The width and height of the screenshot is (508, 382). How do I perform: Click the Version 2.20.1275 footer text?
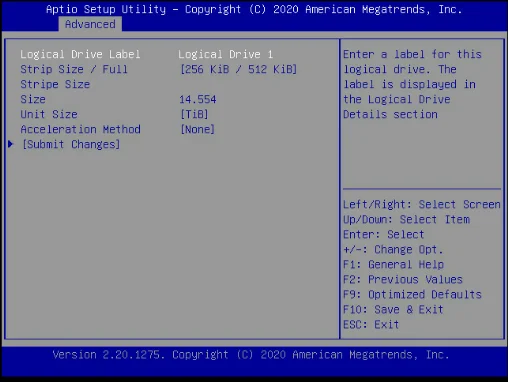click(251, 355)
